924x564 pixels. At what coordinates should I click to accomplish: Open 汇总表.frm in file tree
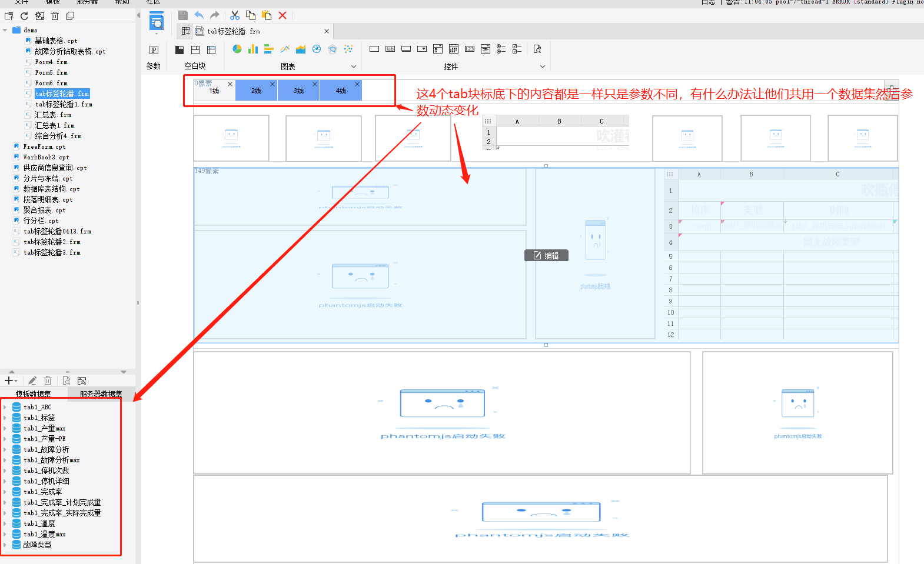click(53, 115)
